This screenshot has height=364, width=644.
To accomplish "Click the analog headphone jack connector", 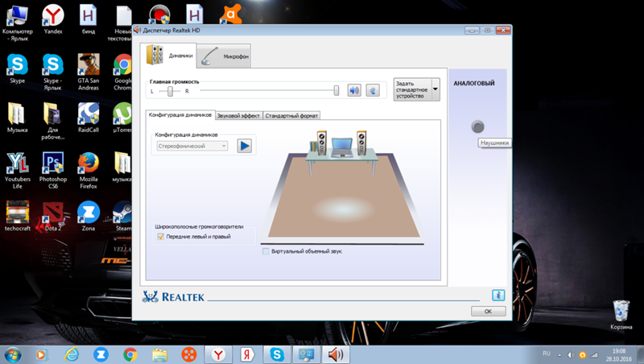I will click(477, 126).
